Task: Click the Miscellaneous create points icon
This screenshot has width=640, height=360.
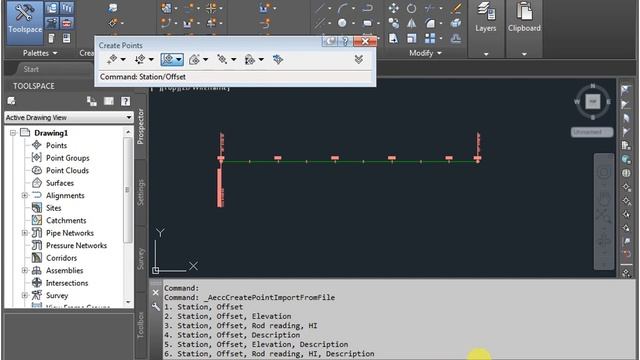Action: pyautogui.click(x=112, y=60)
